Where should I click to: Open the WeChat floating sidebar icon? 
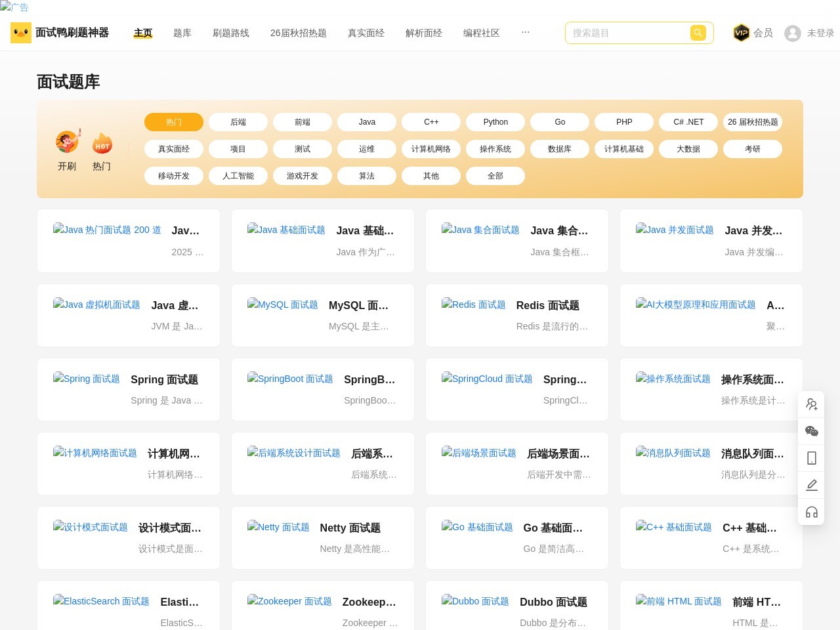(812, 431)
